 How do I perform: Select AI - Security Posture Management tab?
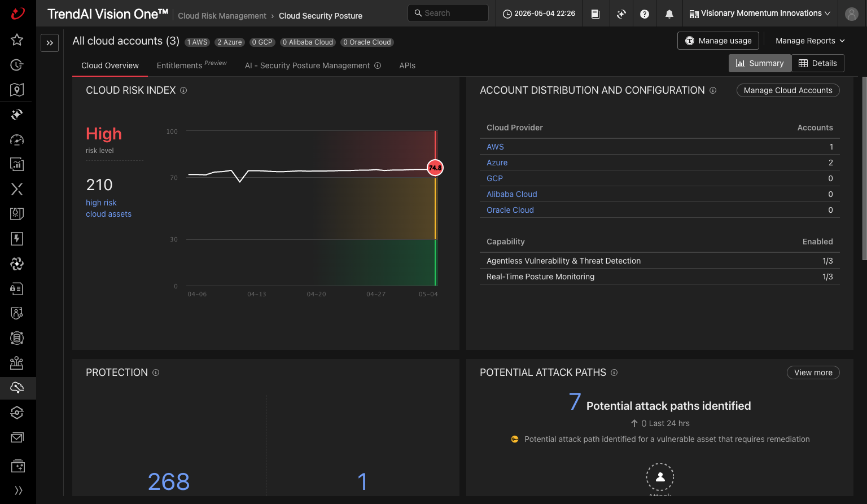(x=308, y=65)
